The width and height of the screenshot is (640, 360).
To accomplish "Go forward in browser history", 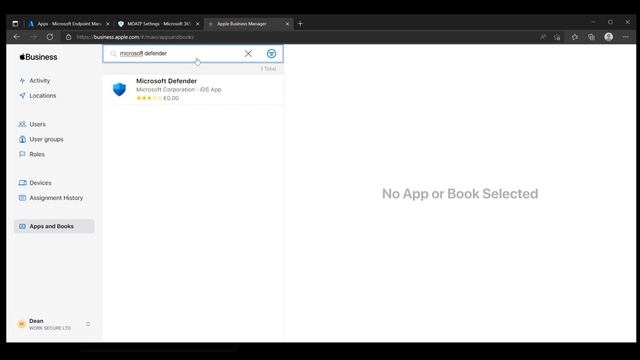I will point(33,37).
